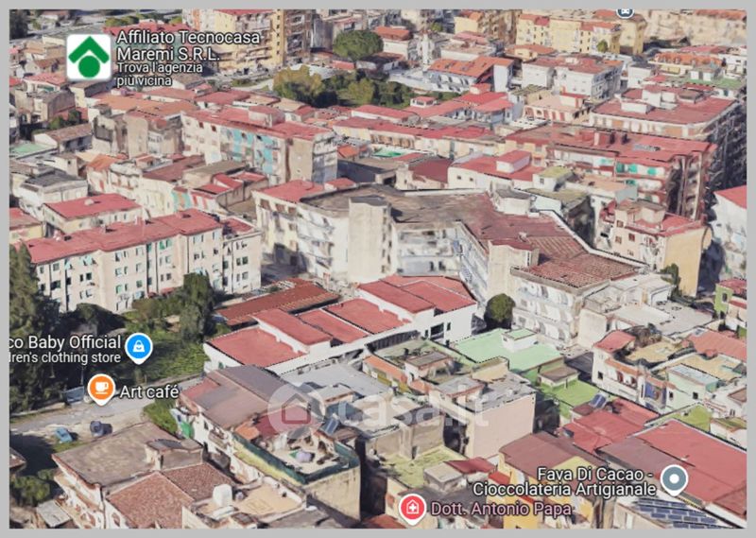The height and width of the screenshot is (538, 756).
Task: Open the Art café text label
Action: (x=148, y=390)
